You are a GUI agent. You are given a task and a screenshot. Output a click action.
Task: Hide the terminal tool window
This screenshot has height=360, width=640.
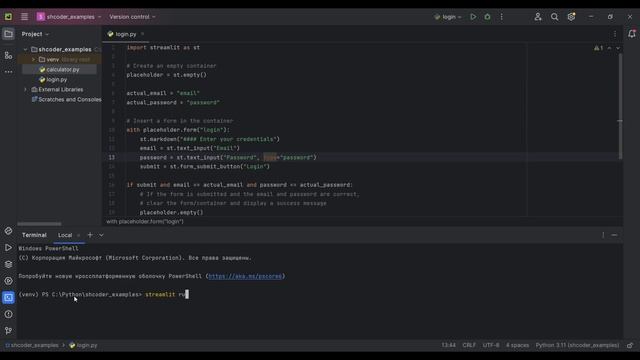(614, 235)
